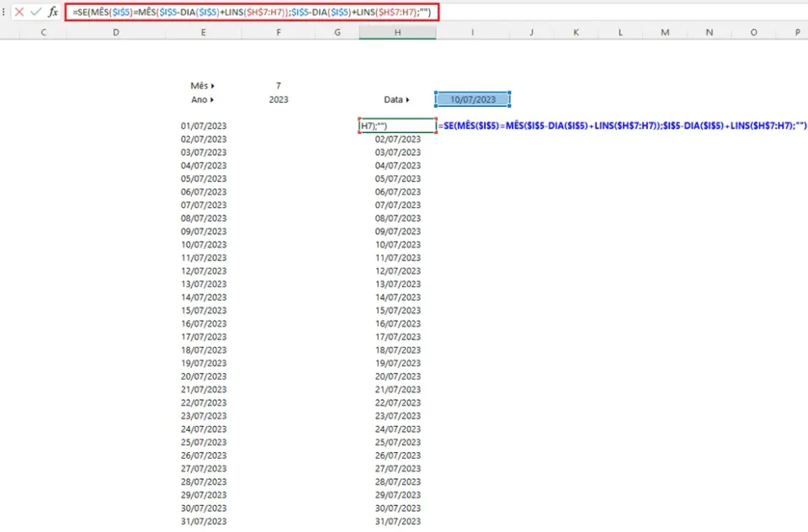Click the Ano label cell
Image resolution: width=808 pixels, height=532 pixels.
pyautogui.click(x=203, y=99)
